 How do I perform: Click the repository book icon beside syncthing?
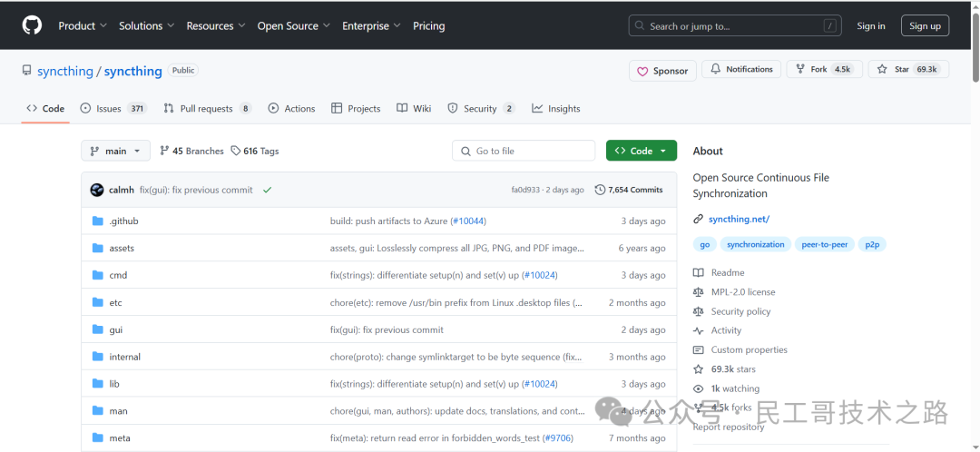(x=26, y=71)
